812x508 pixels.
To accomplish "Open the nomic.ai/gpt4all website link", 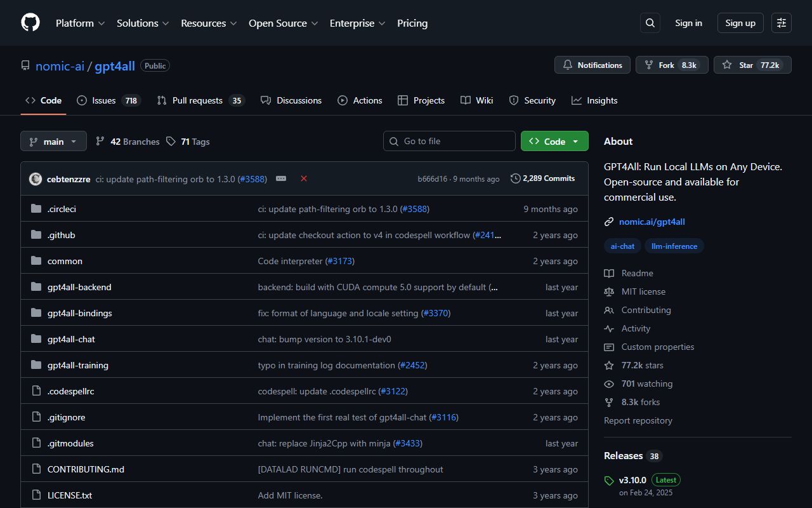I will 652,222.
